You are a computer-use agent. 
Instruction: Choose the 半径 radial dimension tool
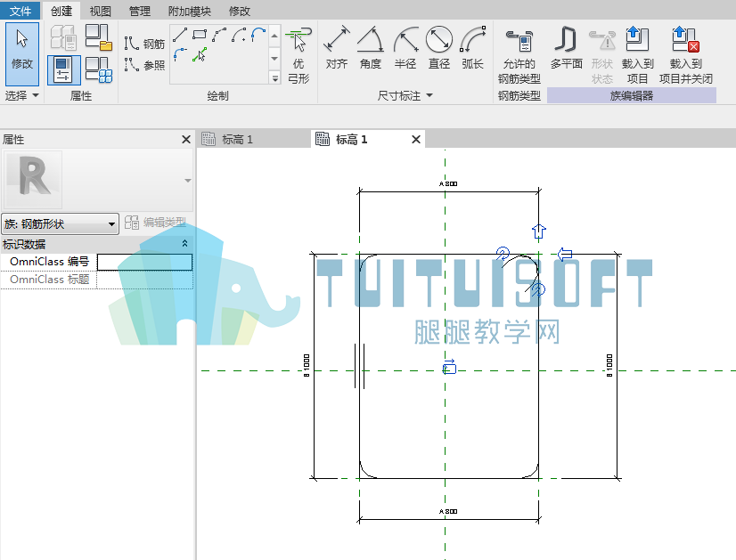click(405, 48)
